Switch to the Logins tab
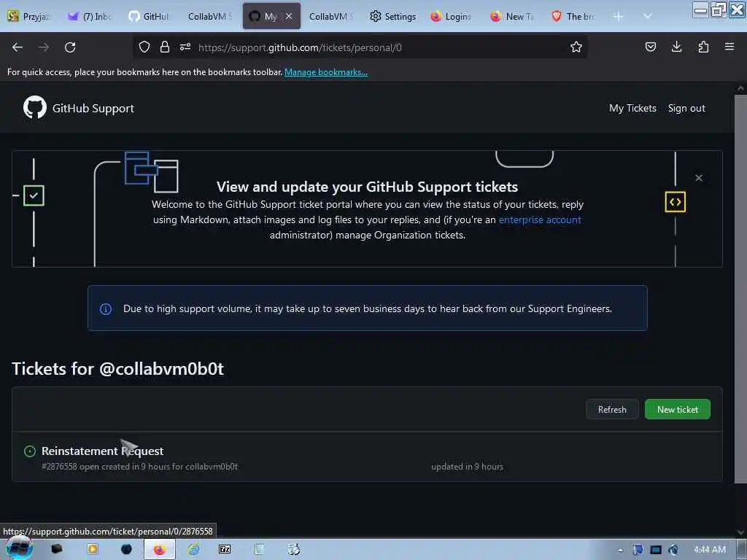 [452, 16]
